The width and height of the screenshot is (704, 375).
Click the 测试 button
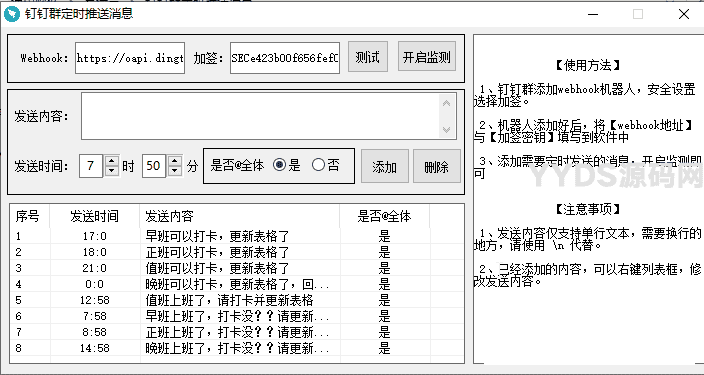[x=368, y=57]
